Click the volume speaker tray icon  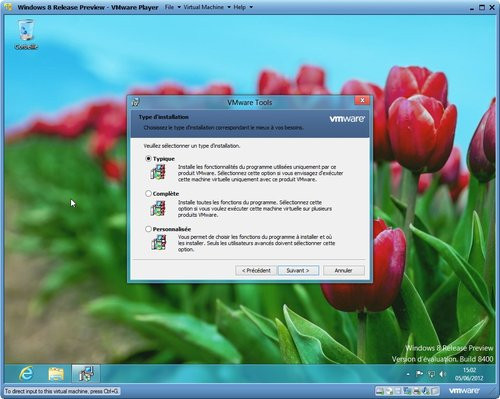[443, 374]
